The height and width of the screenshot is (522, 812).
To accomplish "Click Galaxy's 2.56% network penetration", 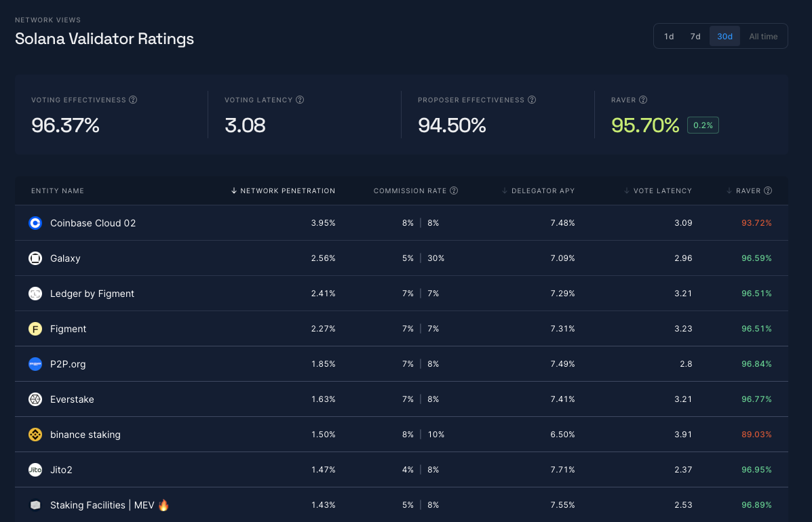I will (323, 258).
